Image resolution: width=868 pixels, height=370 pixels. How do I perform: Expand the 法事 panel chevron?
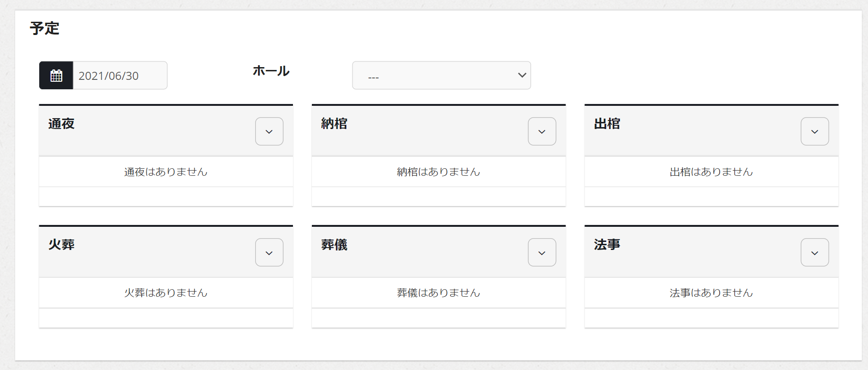point(815,253)
